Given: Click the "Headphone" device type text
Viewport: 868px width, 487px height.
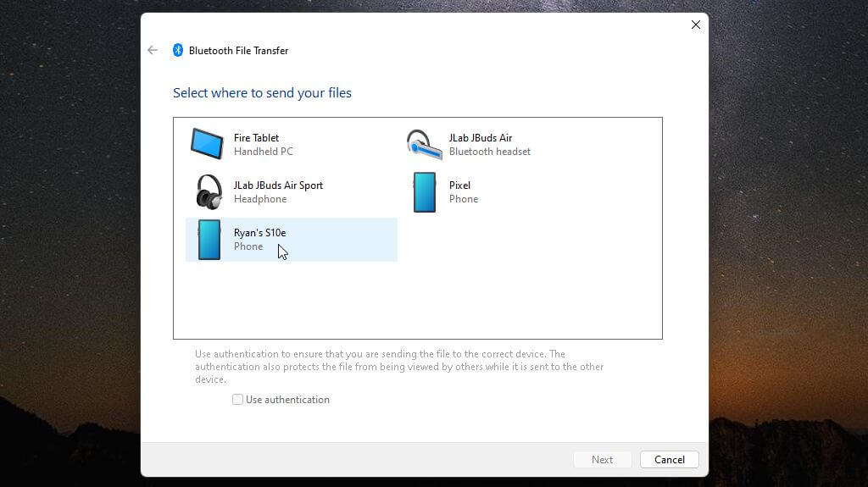Looking at the screenshot, I should coord(260,199).
